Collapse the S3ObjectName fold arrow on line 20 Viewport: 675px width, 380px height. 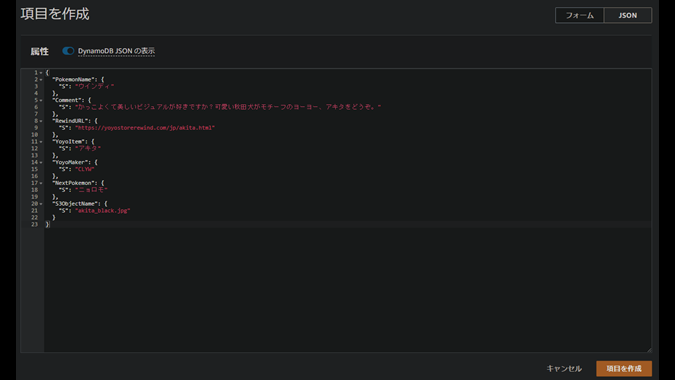pos(41,204)
